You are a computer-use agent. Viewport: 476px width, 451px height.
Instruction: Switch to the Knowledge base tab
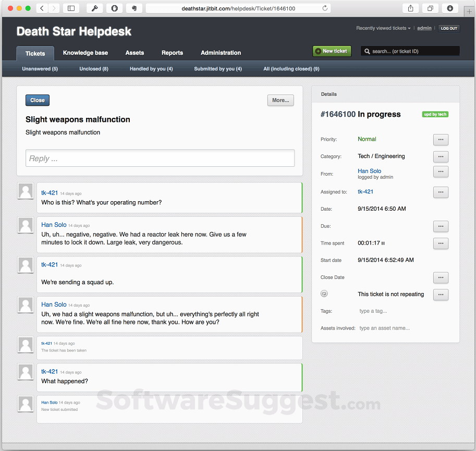click(85, 53)
